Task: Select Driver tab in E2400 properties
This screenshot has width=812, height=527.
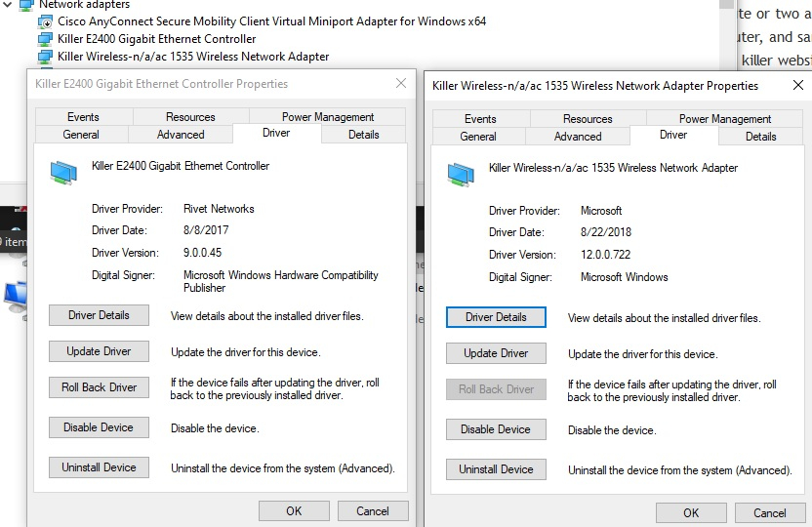Action: point(276,133)
